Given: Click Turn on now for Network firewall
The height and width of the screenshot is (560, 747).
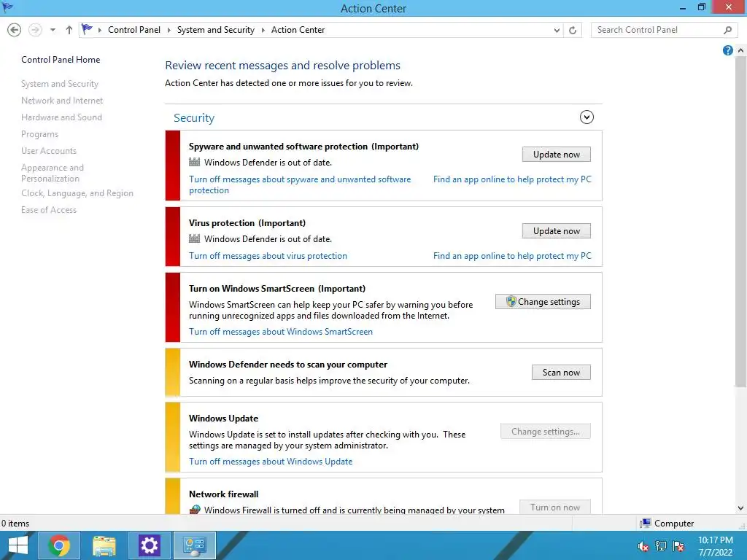Looking at the screenshot, I should pos(554,507).
